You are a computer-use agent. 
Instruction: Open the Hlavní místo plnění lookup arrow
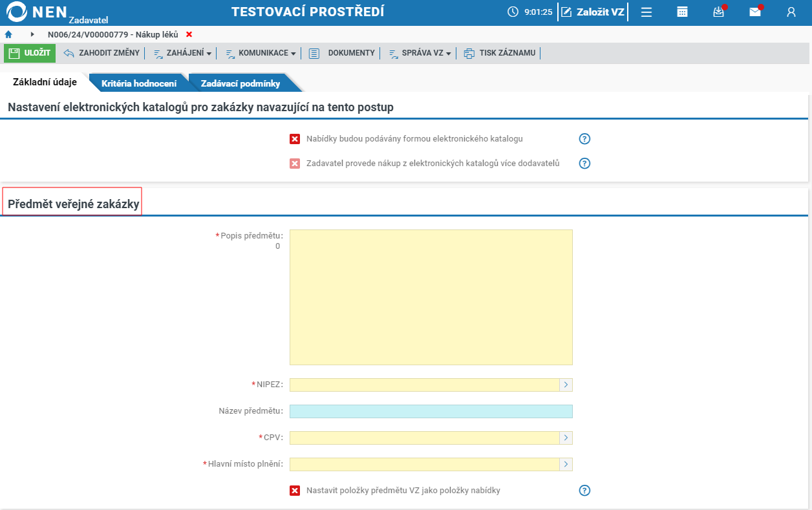pos(566,464)
